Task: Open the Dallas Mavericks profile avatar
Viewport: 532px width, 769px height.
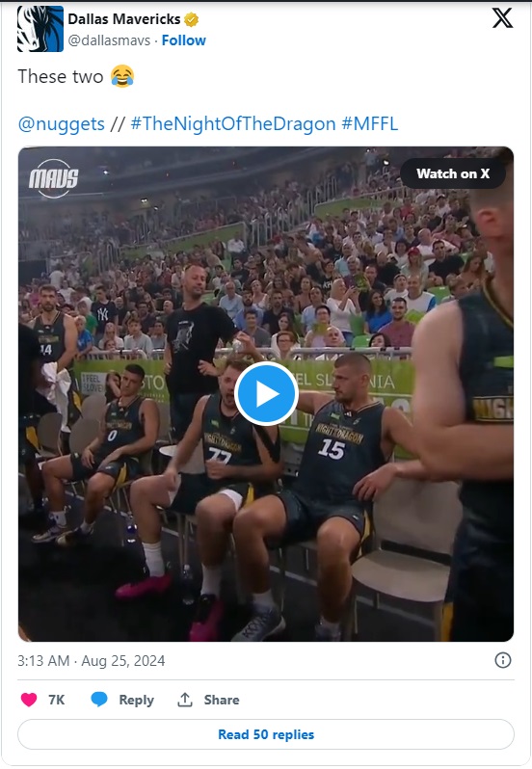Action: (40, 29)
